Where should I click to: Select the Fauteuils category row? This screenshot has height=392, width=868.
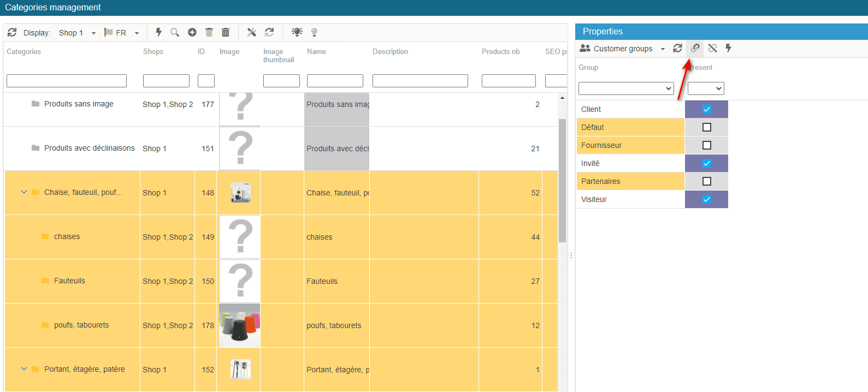coord(69,281)
